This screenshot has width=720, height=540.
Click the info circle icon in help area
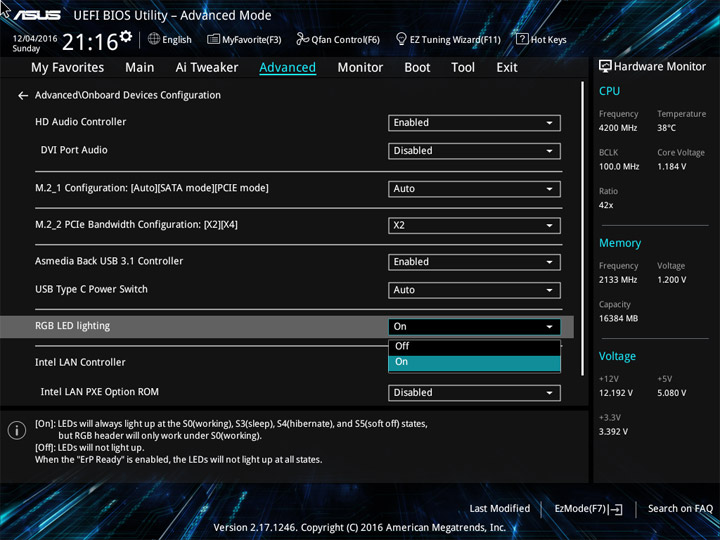pos(17,430)
